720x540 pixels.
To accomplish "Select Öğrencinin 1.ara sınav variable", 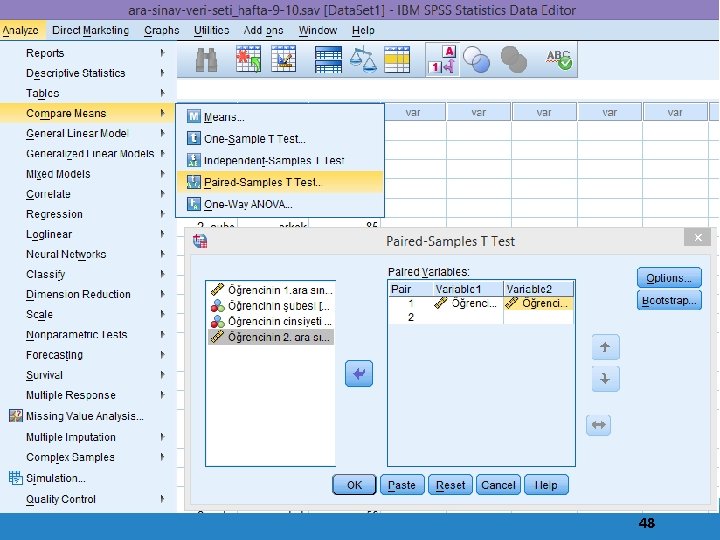I will tap(271, 290).
